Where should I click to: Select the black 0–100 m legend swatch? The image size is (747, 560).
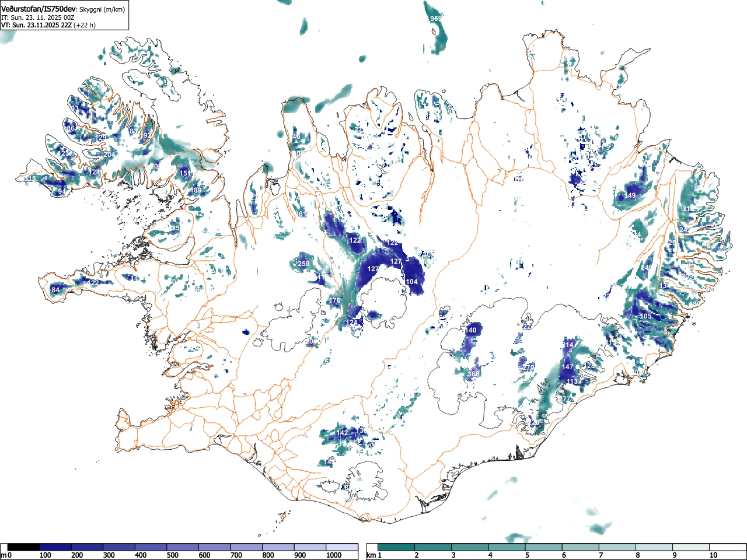click(24, 547)
